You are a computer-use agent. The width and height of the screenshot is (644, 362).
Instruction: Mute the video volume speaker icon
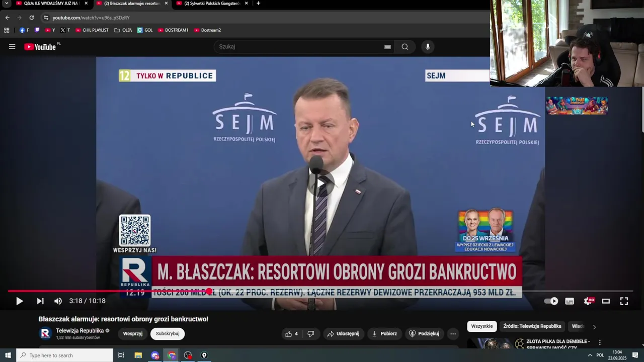coord(58,301)
